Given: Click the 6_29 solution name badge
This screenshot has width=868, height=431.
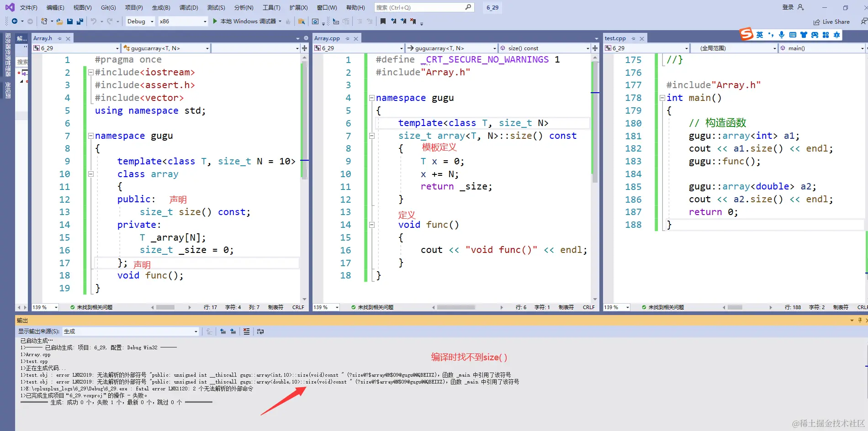Looking at the screenshot, I should click(x=492, y=7).
